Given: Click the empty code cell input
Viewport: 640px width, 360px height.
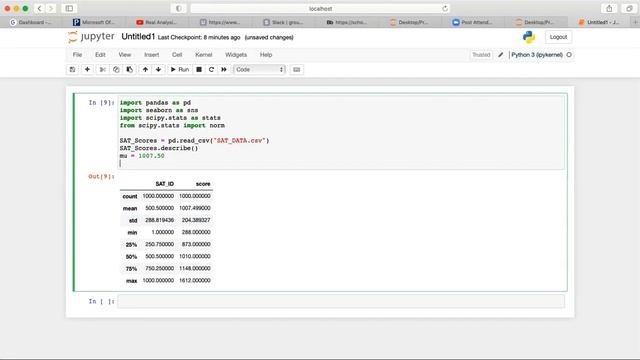Looking at the screenshot, I should (x=341, y=302).
